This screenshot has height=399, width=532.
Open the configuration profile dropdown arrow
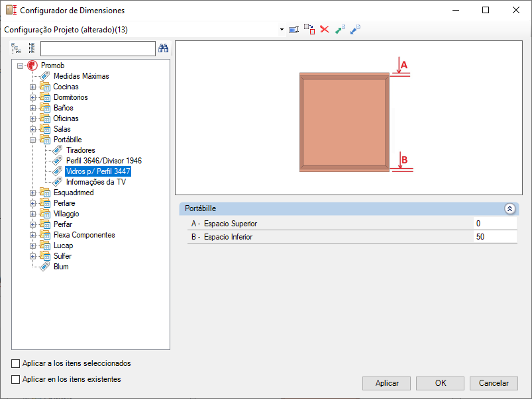click(x=282, y=30)
